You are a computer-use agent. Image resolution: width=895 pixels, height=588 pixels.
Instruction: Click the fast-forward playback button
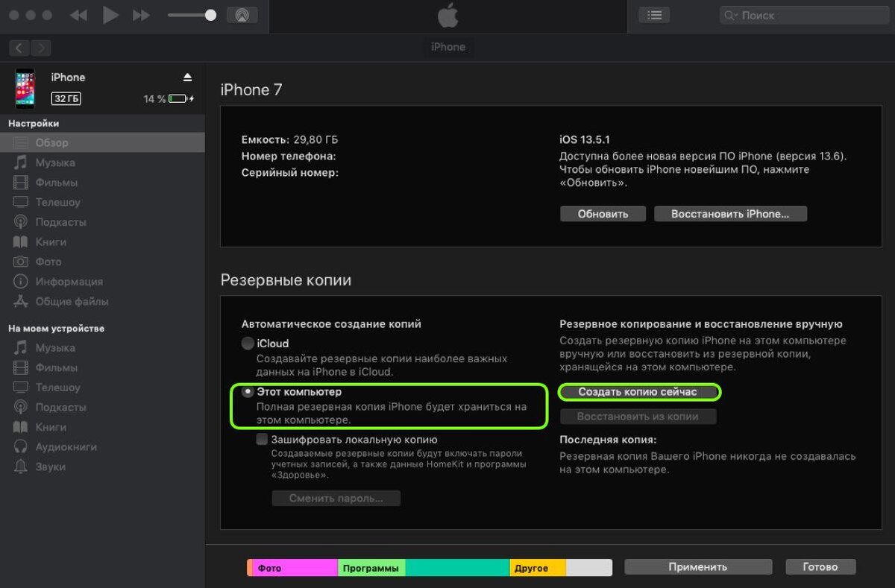(x=141, y=15)
